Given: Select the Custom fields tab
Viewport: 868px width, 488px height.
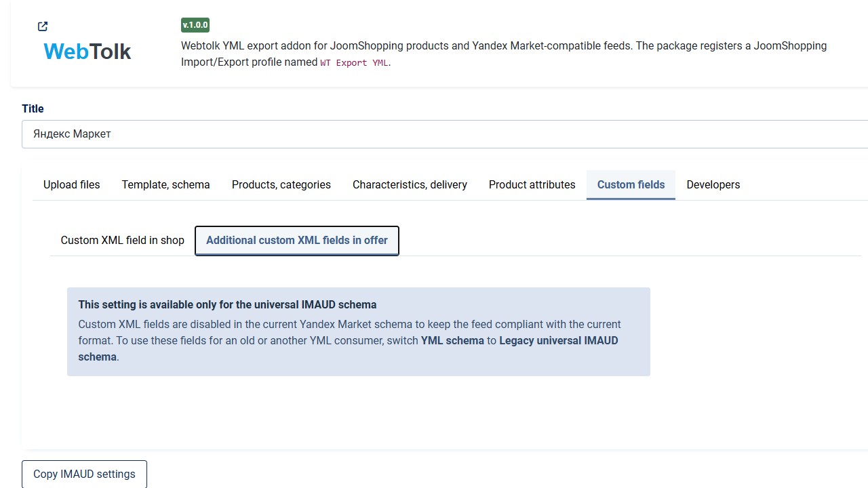Looking at the screenshot, I should (x=631, y=184).
